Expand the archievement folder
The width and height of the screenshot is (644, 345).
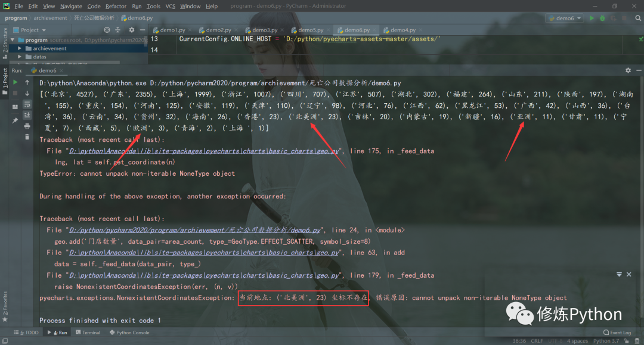pos(19,48)
